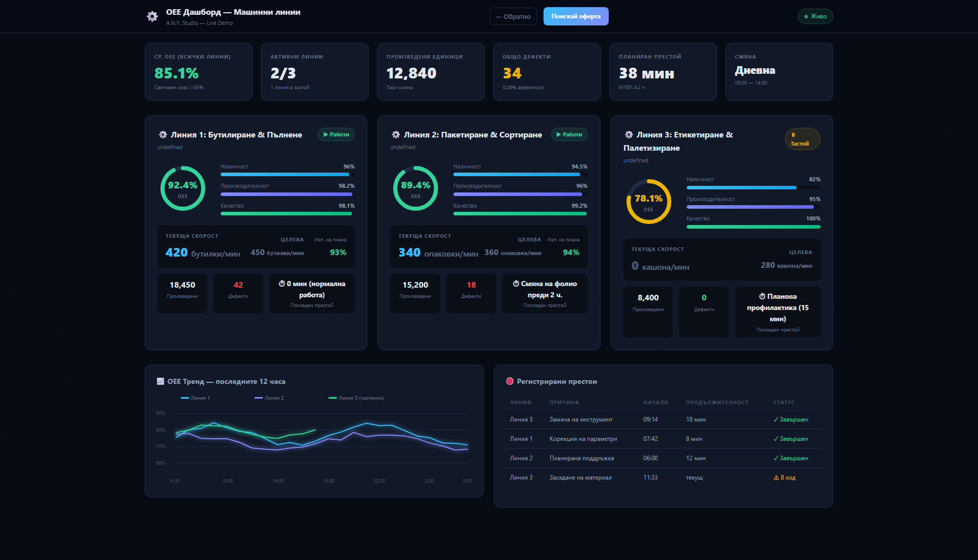Viewport: 978px width, 560px height.
Task: Click the timer icon beside 0 мин (нормална работа)
Action: pos(282,284)
